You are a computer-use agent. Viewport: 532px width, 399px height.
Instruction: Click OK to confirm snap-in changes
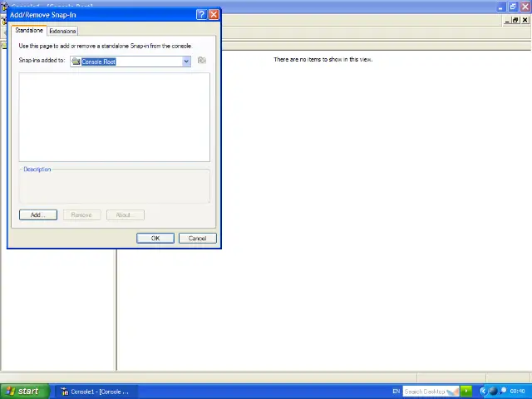coord(155,239)
